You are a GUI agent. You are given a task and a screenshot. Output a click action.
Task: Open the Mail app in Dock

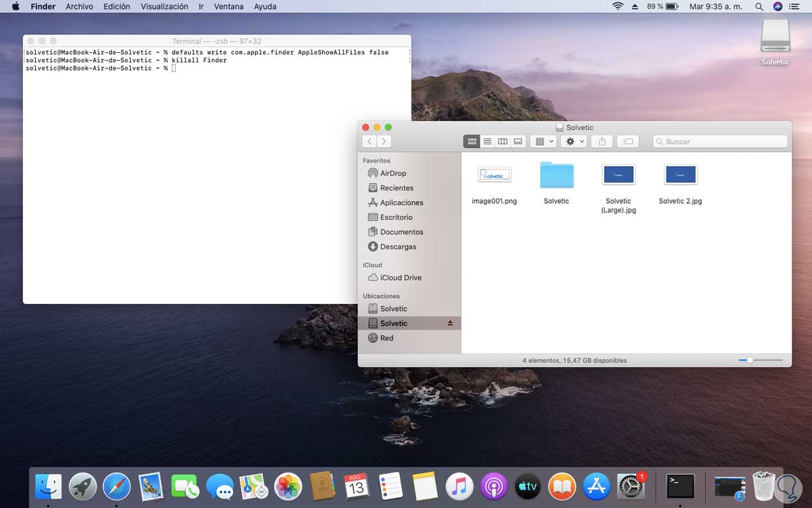[151, 486]
